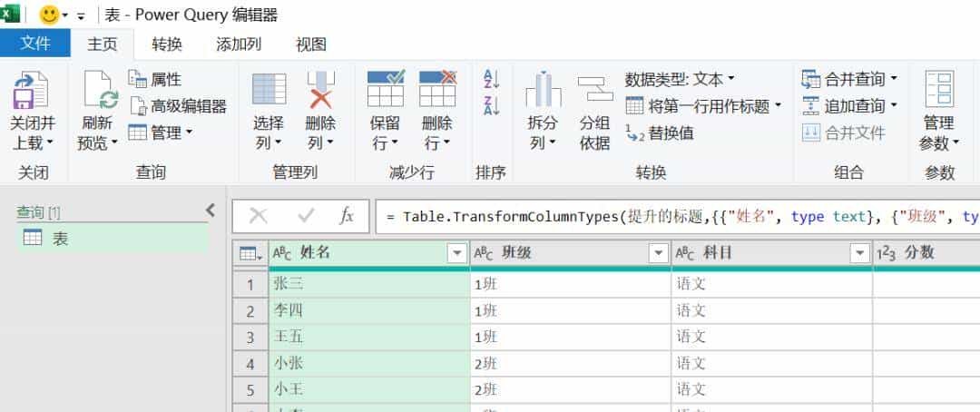The image size is (980, 412).
Task: Sort descending with the Z-A icon
Action: click(491, 105)
